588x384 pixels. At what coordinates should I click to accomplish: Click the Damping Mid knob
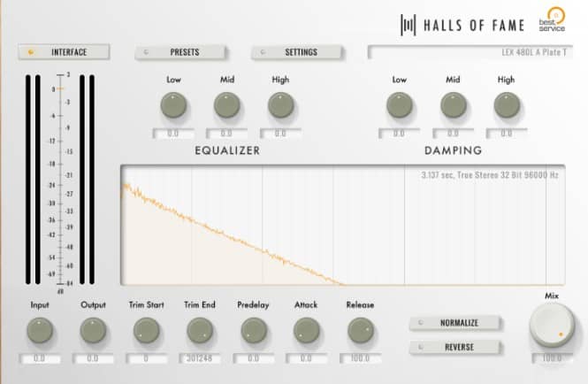[454, 105]
